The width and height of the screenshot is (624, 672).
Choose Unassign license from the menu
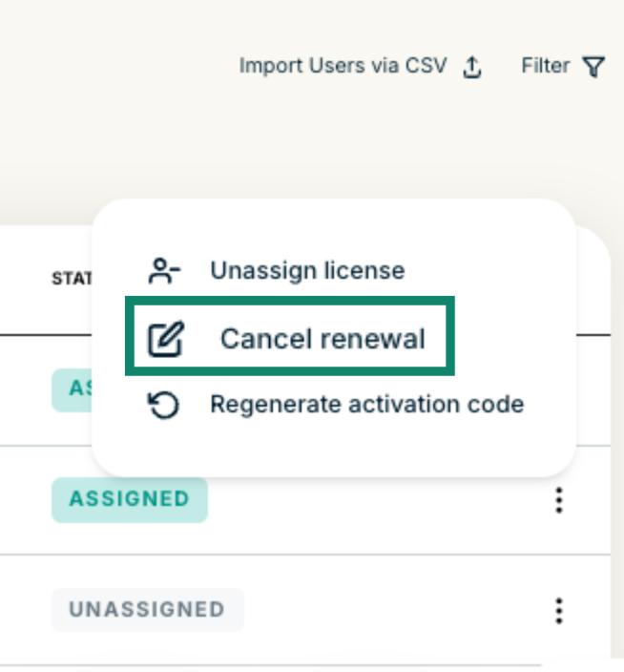pyautogui.click(x=307, y=270)
